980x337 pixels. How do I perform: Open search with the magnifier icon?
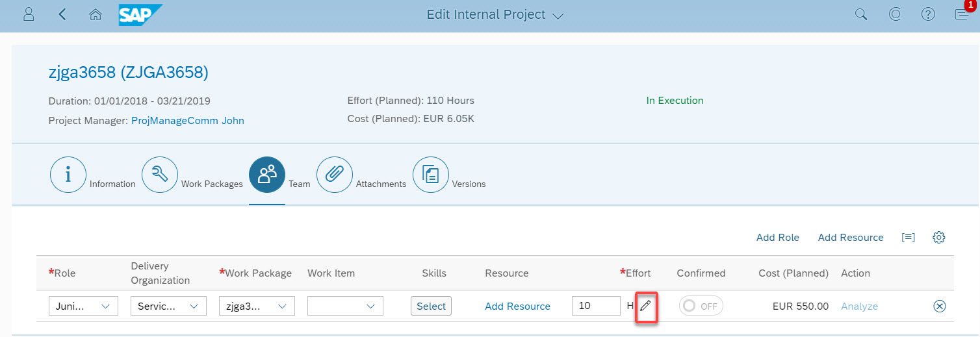[861, 14]
